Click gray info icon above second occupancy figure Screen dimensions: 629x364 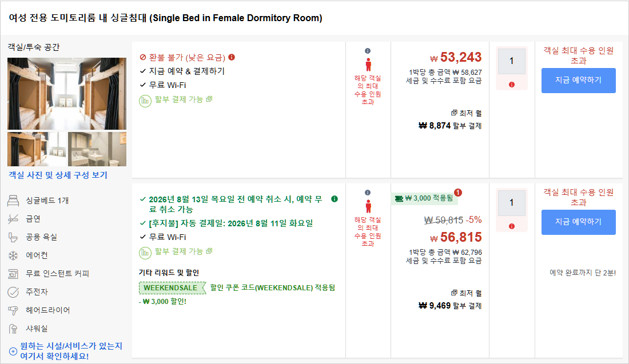[x=368, y=193]
